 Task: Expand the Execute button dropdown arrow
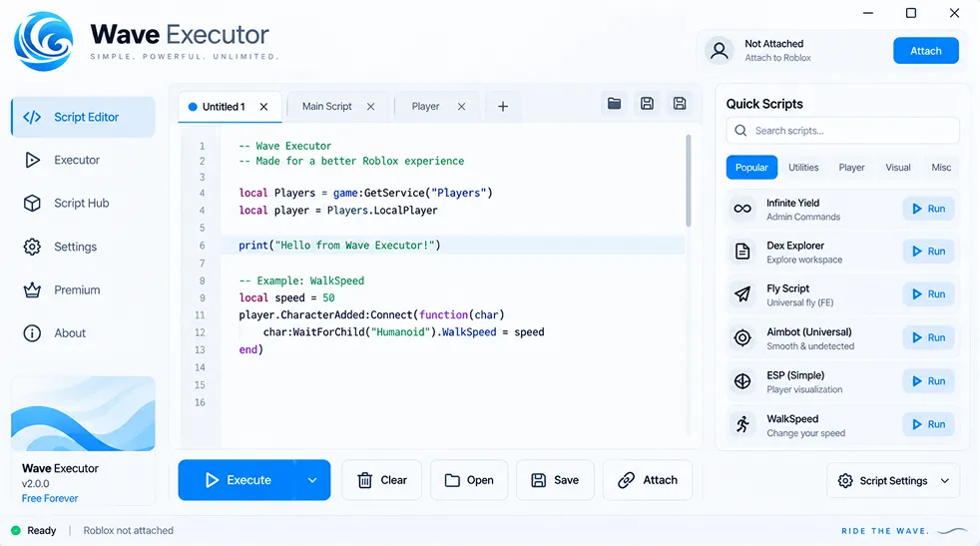[312, 480]
